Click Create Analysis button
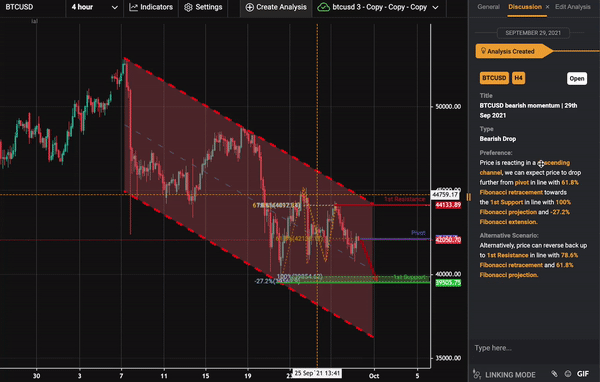The height and width of the screenshot is (382, 600). (276, 7)
